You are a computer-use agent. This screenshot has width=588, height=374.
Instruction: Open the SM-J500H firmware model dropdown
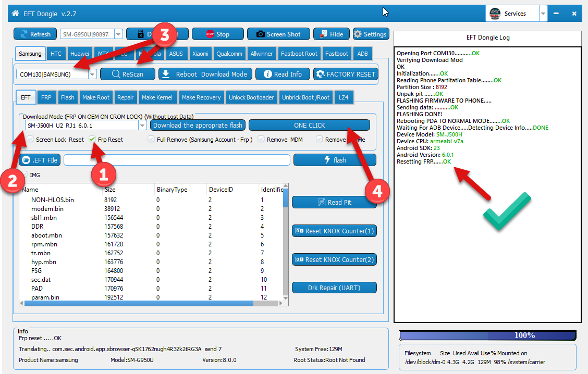(142, 126)
